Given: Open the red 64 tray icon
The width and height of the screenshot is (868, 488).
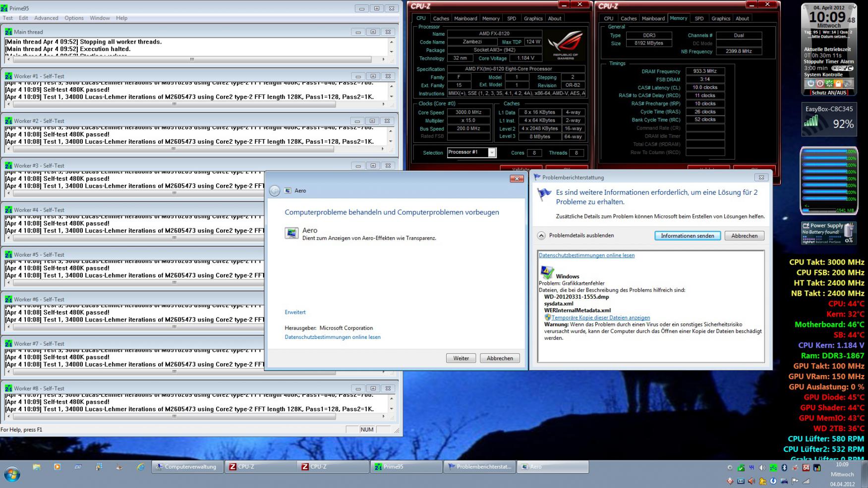Looking at the screenshot, I should click(x=806, y=468).
